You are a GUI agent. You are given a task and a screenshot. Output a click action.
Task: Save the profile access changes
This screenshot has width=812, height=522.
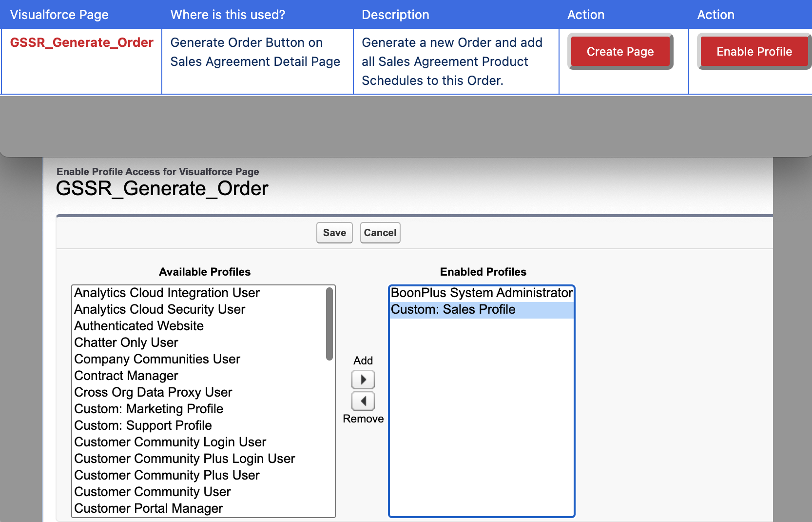[334, 233]
